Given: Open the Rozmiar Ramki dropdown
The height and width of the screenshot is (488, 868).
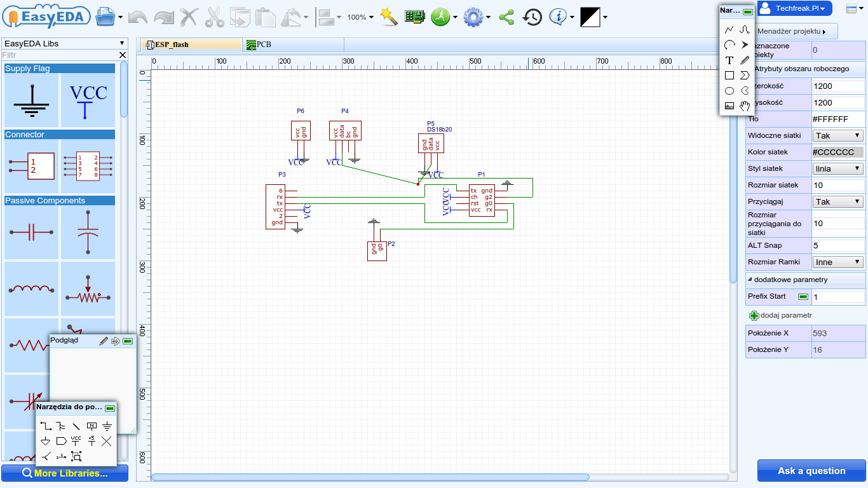Looking at the screenshot, I should [837, 262].
